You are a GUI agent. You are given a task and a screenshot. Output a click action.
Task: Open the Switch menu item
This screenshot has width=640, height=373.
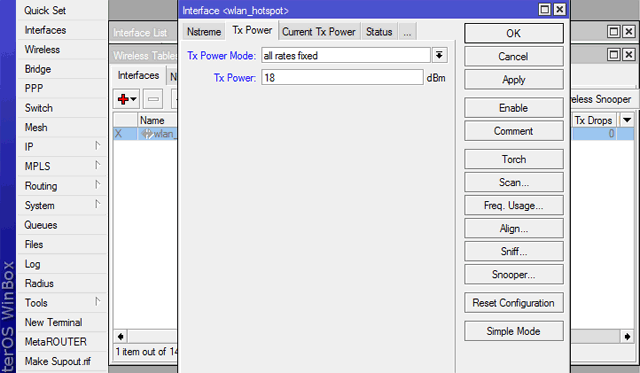(x=62, y=108)
